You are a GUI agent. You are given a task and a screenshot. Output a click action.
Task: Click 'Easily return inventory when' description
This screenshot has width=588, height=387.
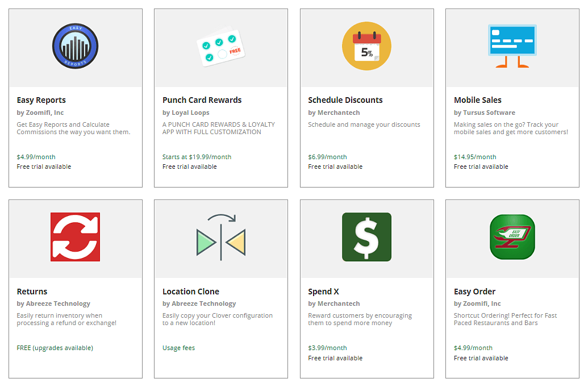click(x=66, y=319)
